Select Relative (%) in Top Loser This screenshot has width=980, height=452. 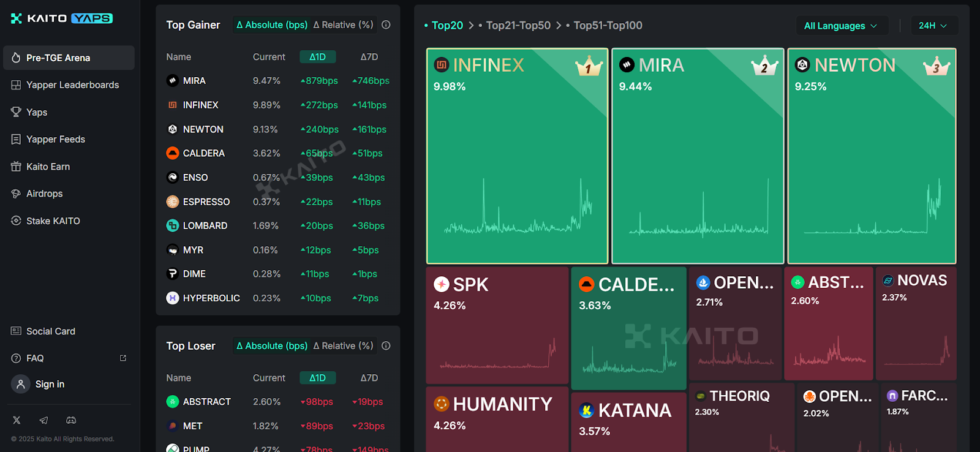click(343, 346)
